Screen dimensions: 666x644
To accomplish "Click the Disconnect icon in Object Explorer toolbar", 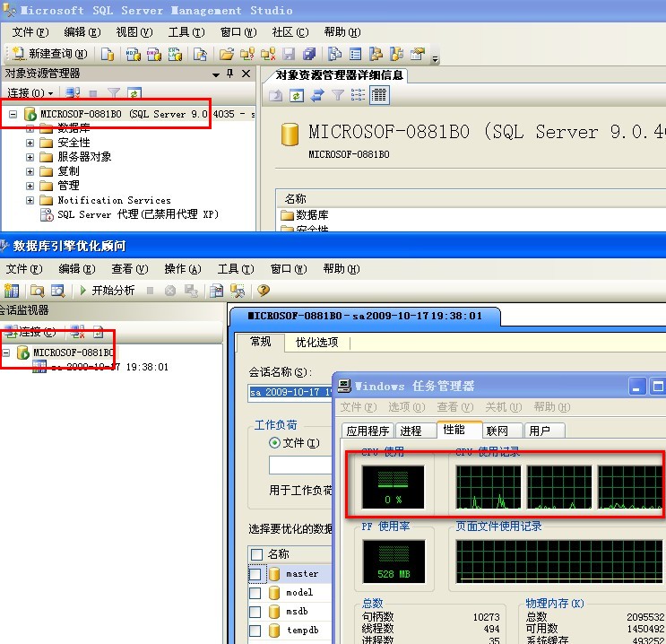I will [x=73, y=92].
